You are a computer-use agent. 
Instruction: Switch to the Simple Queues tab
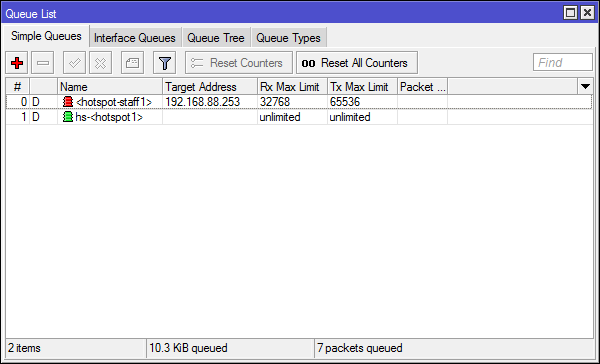pyautogui.click(x=46, y=36)
